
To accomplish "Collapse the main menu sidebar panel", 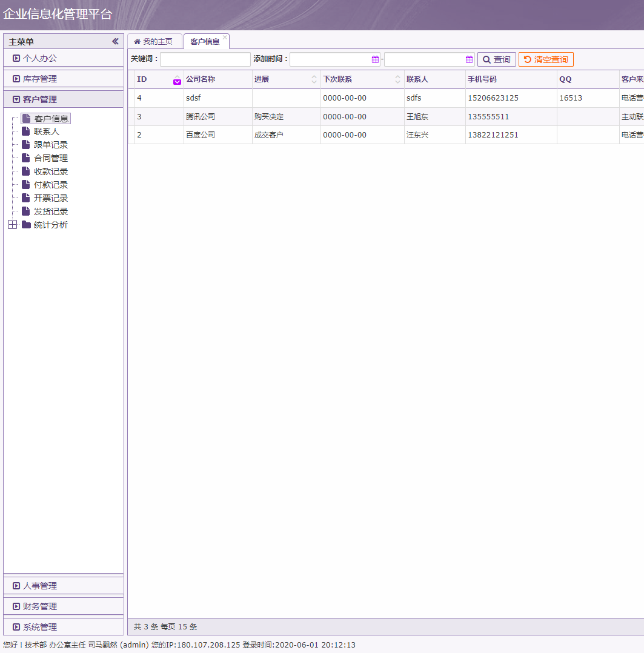I will pyautogui.click(x=115, y=42).
